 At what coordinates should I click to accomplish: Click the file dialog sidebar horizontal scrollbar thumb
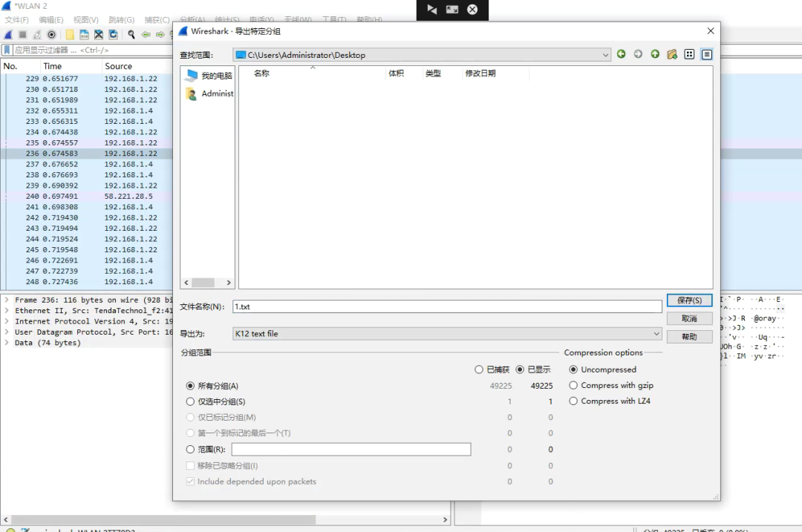(x=203, y=283)
